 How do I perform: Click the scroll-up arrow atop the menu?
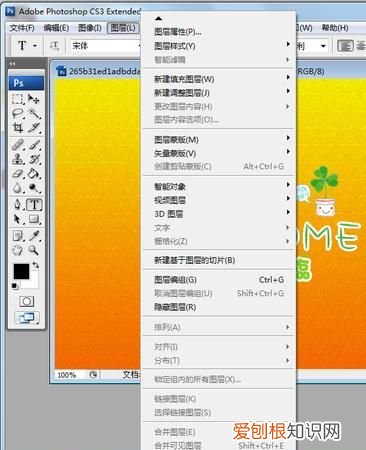point(159,19)
